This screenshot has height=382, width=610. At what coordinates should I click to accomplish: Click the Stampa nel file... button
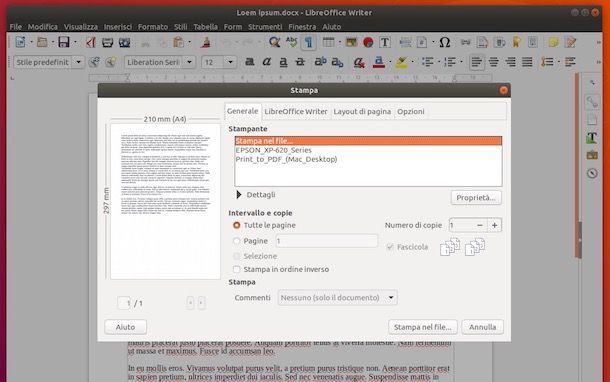click(x=422, y=327)
